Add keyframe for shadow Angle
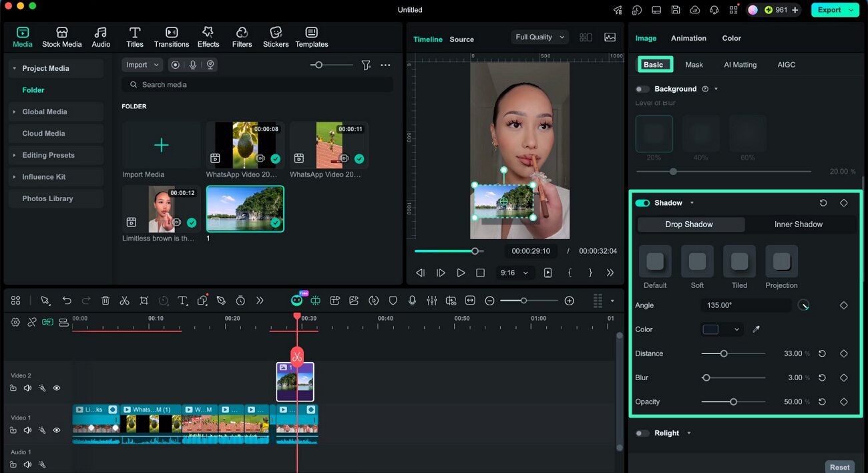Image resolution: width=868 pixels, height=473 pixels. (x=844, y=305)
